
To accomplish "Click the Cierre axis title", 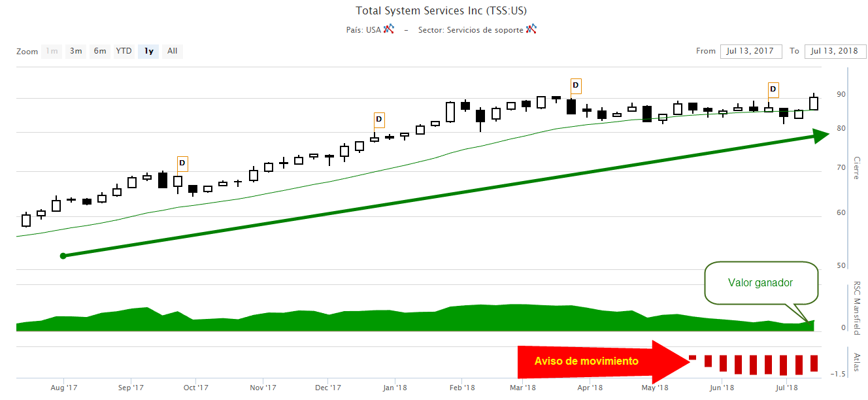I will (856, 168).
